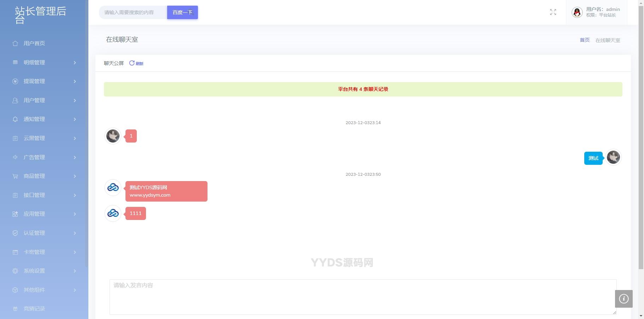Expand the 提现管理 chevron

75,81
